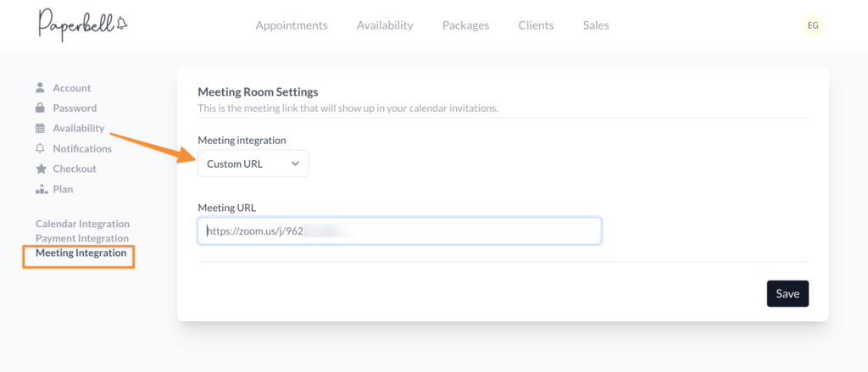The height and width of the screenshot is (372, 868).
Task: Click the Account person icon
Action: (40, 88)
